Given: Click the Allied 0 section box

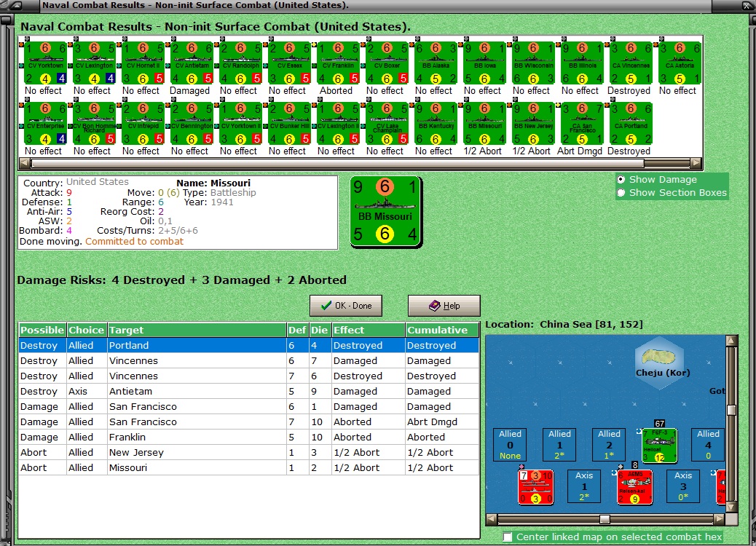Looking at the screenshot, I should coord(510,445).
